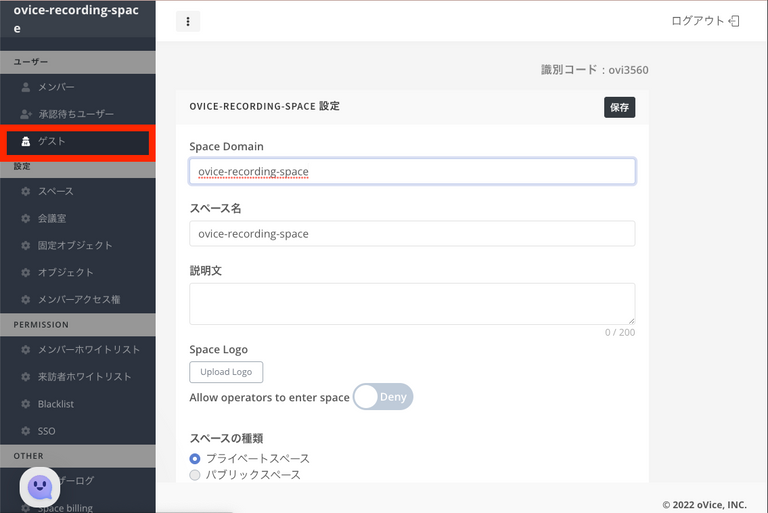This screenshot has width=768, height=513.
Task: Click the gear icon beside 来訪者ホワイトリスト
Action: [x=26, y=377]
